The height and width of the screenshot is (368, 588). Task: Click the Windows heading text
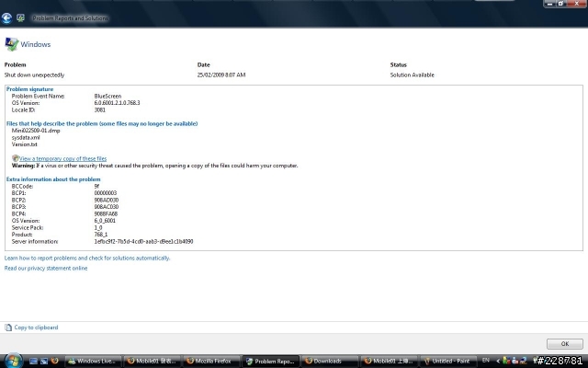(x=36, y=44)
